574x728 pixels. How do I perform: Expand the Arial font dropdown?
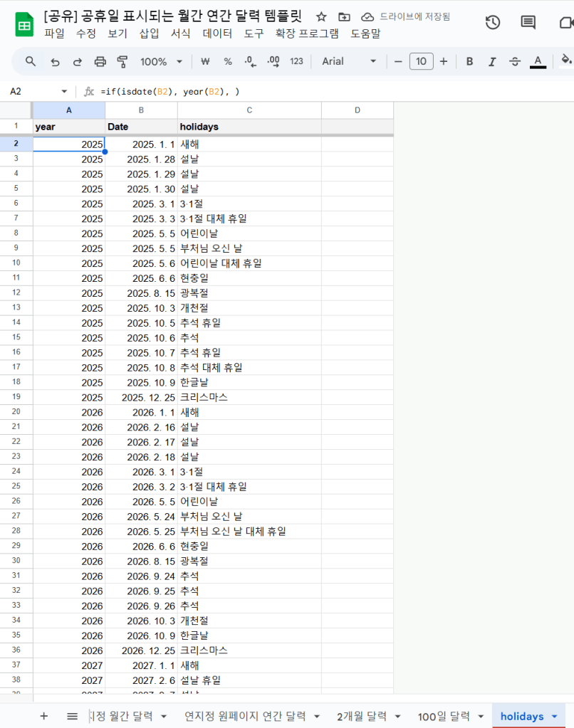pyautogui.click(x=349, y=62)
